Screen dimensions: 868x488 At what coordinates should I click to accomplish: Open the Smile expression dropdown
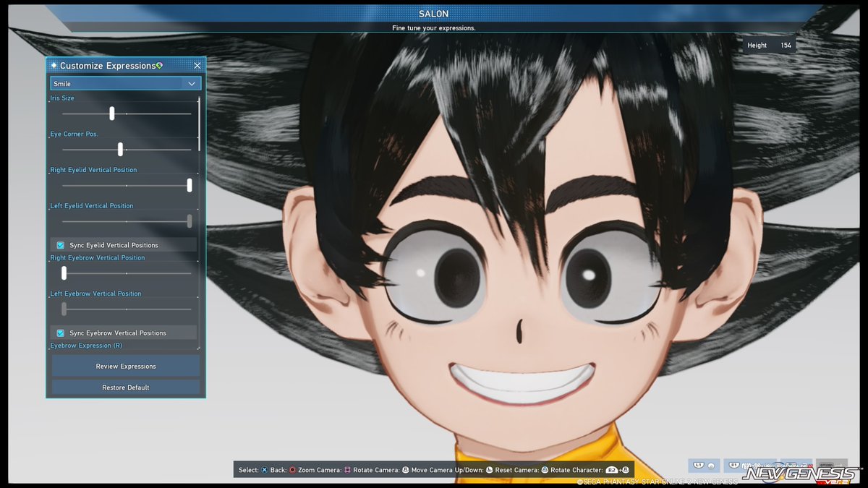pos(126,84)
